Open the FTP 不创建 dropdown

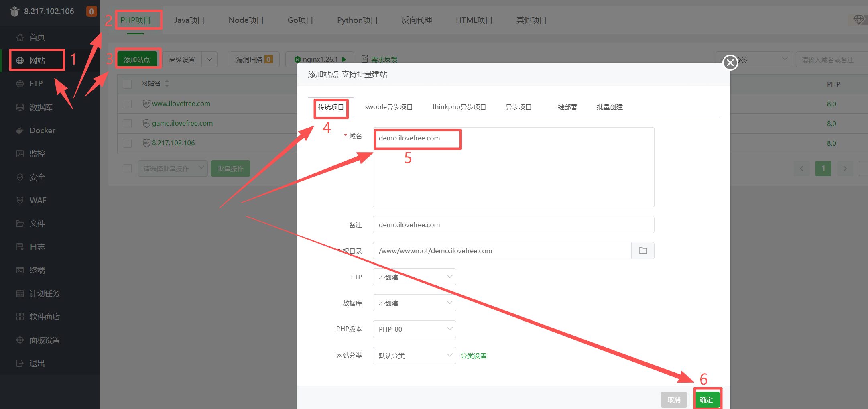[414, 277]
